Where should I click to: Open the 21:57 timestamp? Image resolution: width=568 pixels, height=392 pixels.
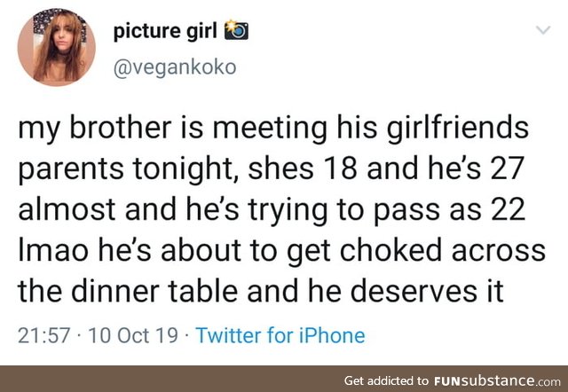tap(43, 335)
